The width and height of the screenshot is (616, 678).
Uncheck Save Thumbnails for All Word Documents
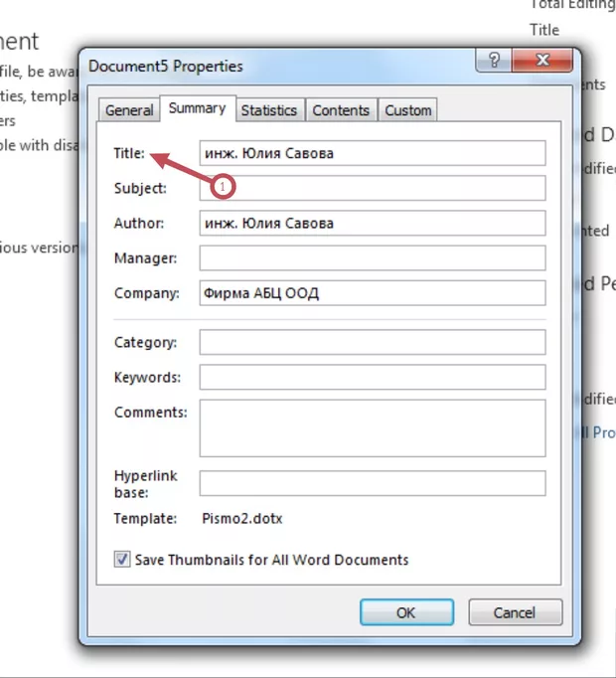(122, 559)
